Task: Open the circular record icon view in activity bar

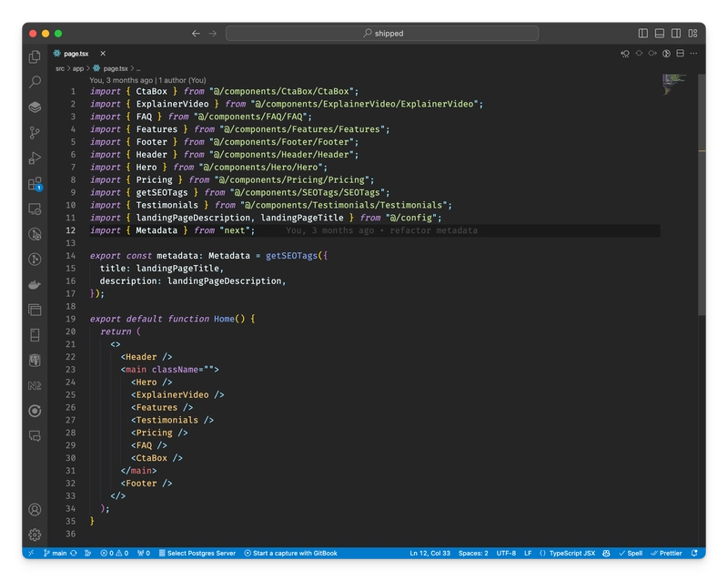Action: 35,411
